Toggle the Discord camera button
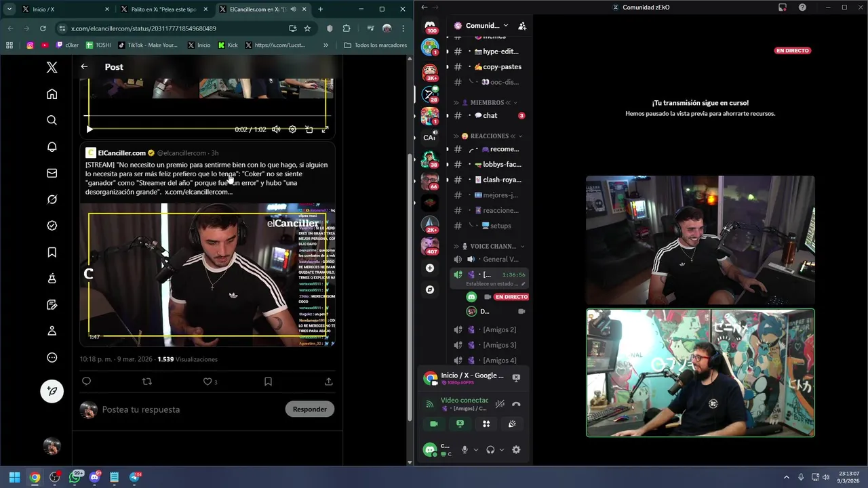This screenshot has width=868, height=488. click(434, 424)
